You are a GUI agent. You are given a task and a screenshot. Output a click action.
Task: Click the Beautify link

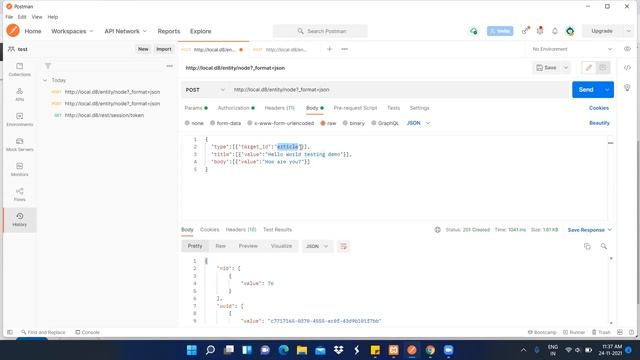599,123
